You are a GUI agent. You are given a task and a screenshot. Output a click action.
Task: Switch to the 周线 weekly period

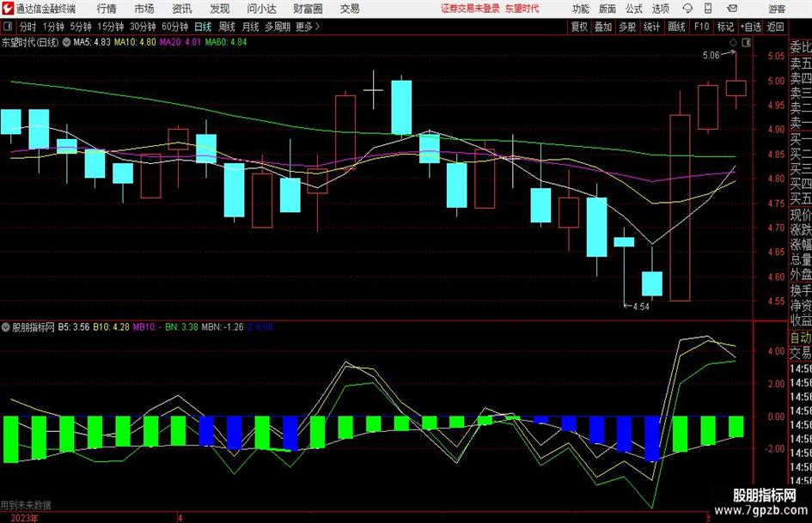click(x=227, y=27)
